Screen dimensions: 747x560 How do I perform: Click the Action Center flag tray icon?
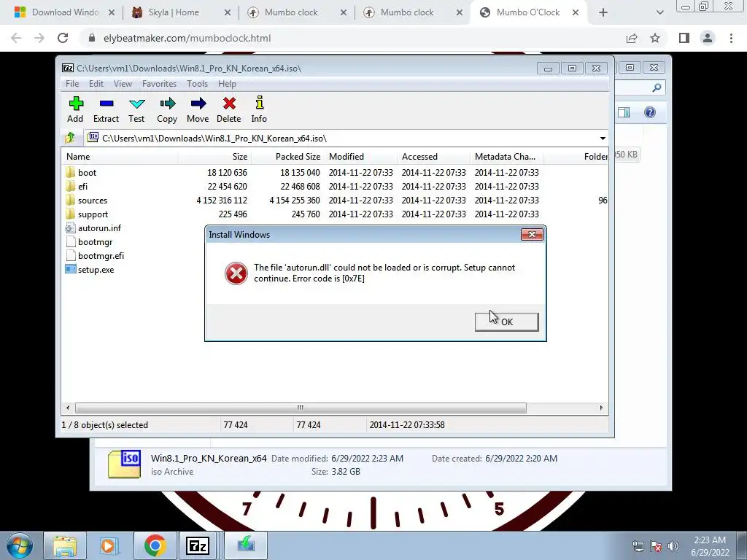click(656, 547)
